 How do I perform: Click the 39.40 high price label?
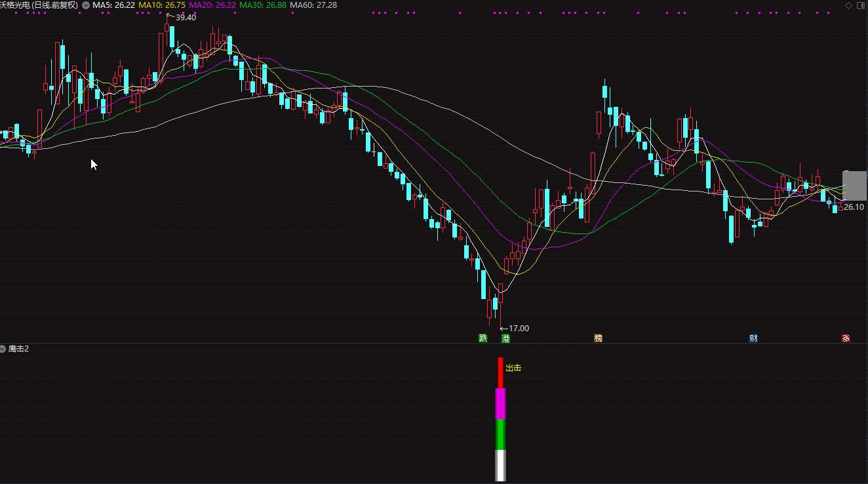(x=186, y=18)
